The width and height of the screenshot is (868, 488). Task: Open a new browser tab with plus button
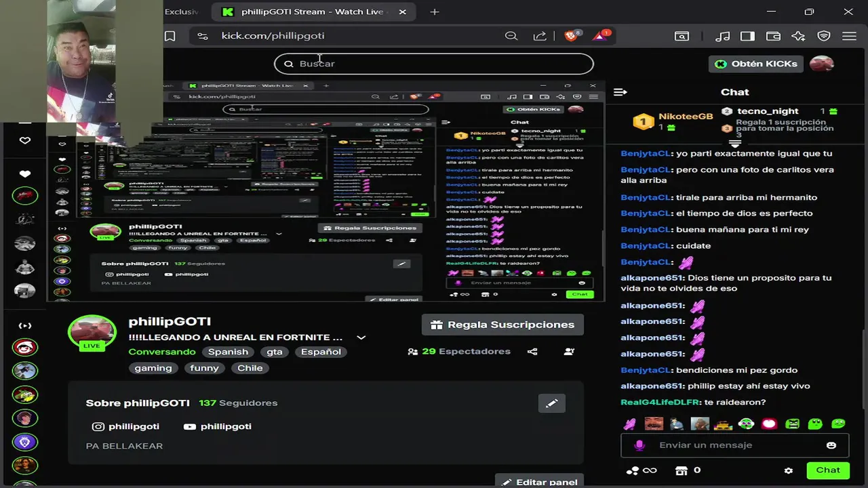click(x=435, y=12)
